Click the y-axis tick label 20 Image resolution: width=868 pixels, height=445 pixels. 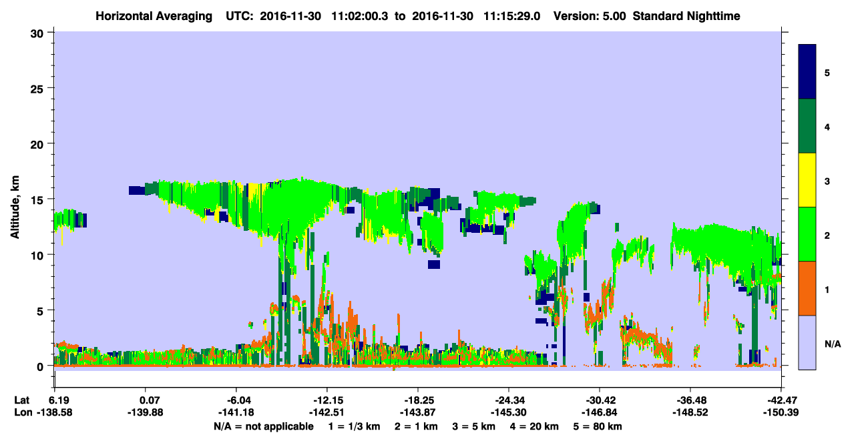[x=39, y=143]
